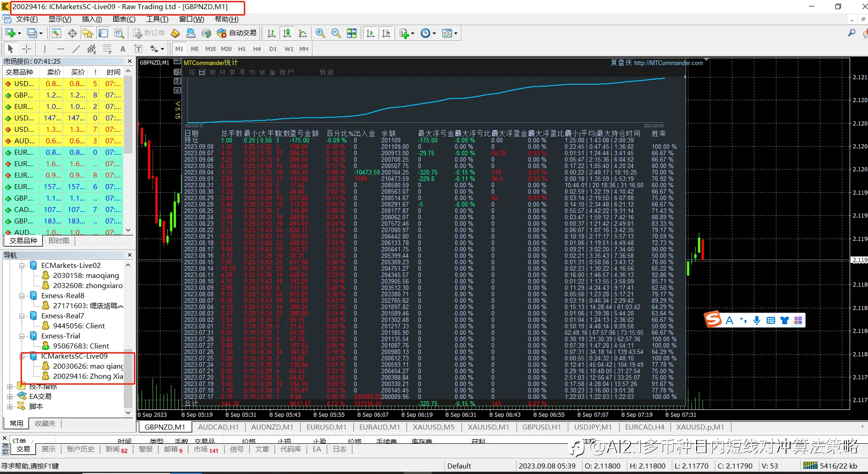Select the text A tool
This screenshot has width=868, height=474.
click(x=123, y=49)
